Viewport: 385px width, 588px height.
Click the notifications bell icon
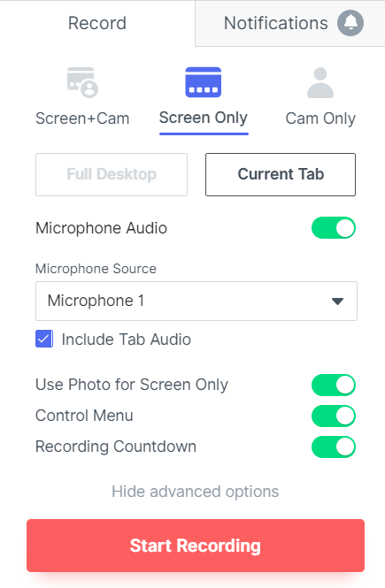[350, 23]
